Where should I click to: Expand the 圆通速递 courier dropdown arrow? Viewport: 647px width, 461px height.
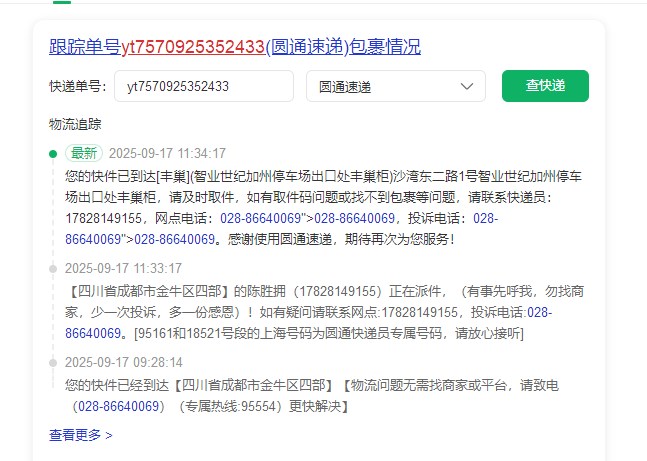coord(467,87)
